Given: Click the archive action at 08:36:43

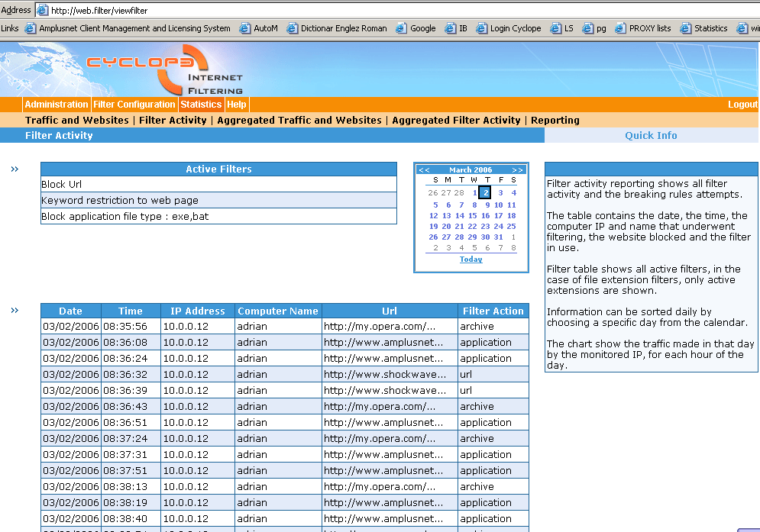Looking at the screenshot, I should pos(477,407).
